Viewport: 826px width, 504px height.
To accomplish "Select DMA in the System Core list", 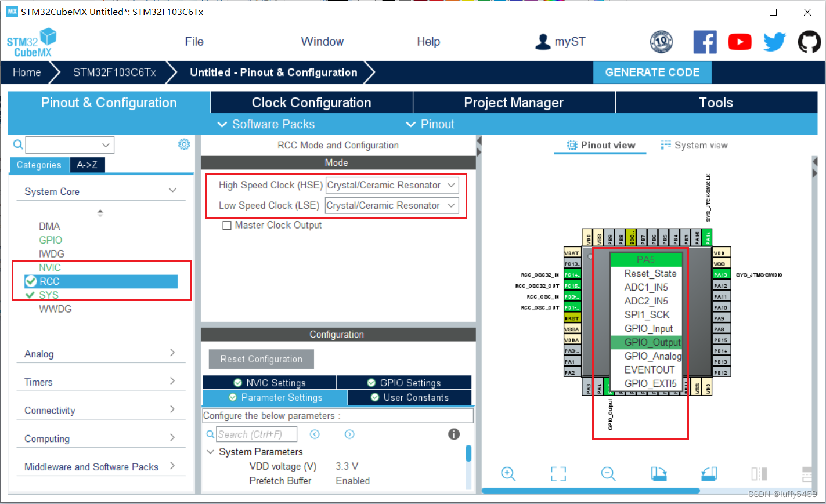I will (x=49, y=226).
